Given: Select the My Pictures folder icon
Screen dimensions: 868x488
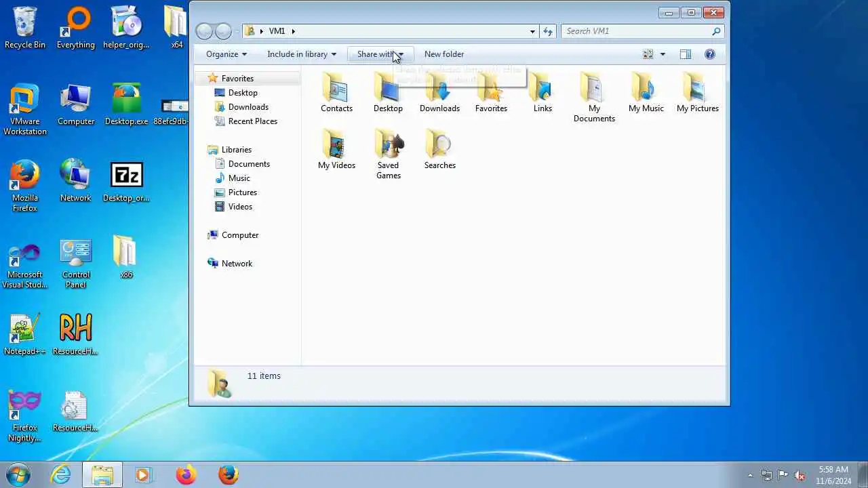Looking at the screenshot, I should coord(697,91).
